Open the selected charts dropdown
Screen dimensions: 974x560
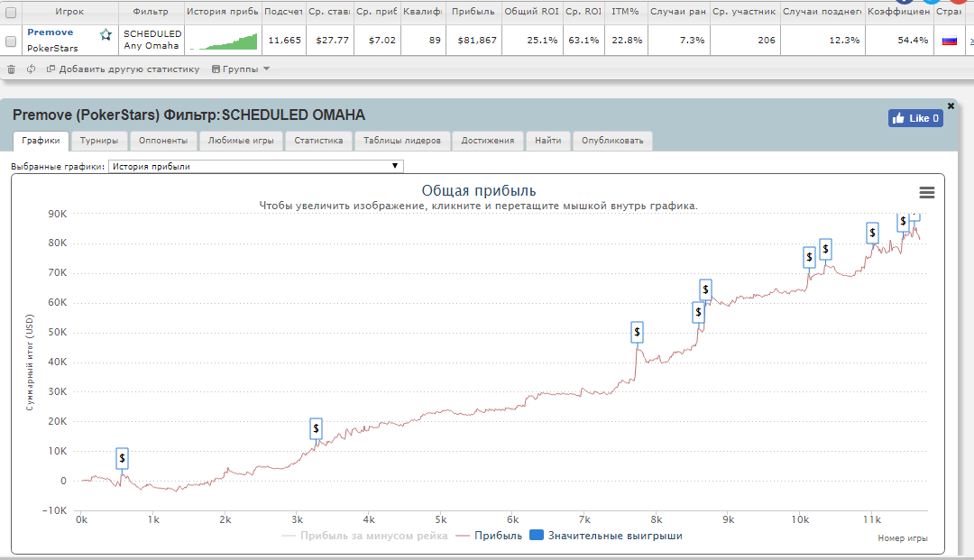click(256, 167)
